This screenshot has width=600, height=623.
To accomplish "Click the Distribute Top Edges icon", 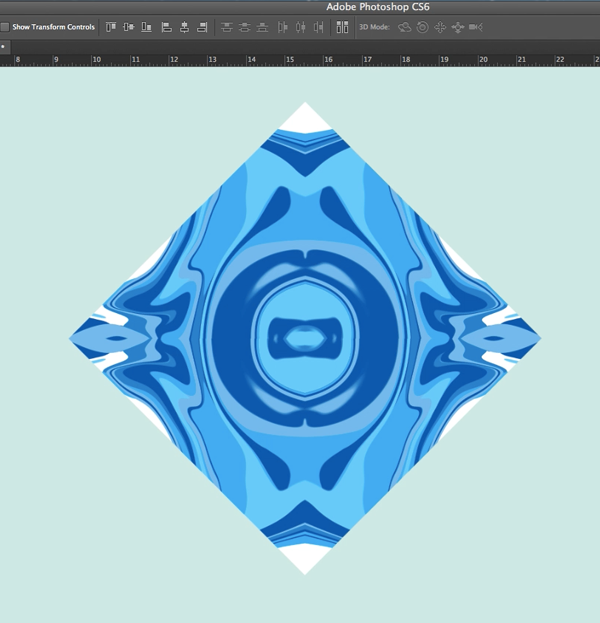I will [x=227, y=27].
